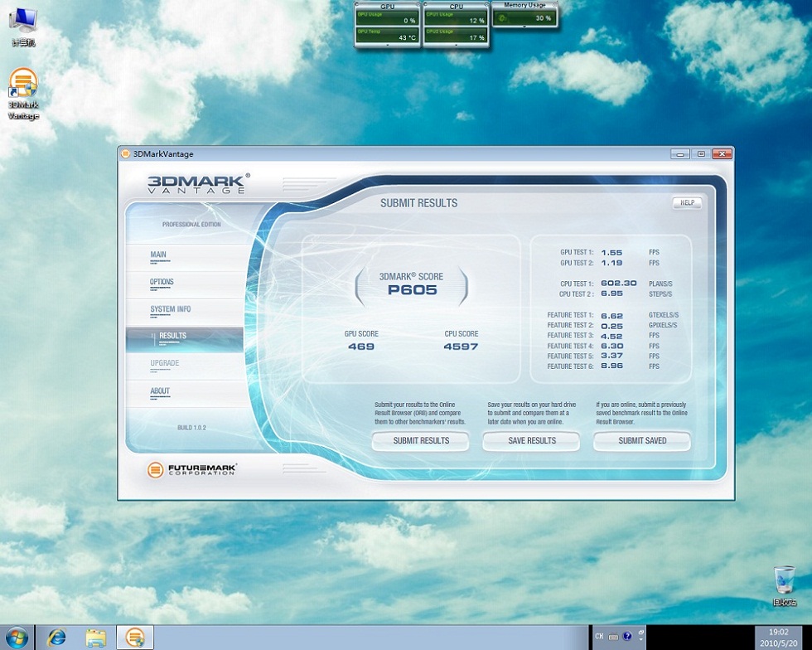Click the Feature Test 3 value 4.52
Viewport: 812px width, 650px height.
(x=611, y=336)
